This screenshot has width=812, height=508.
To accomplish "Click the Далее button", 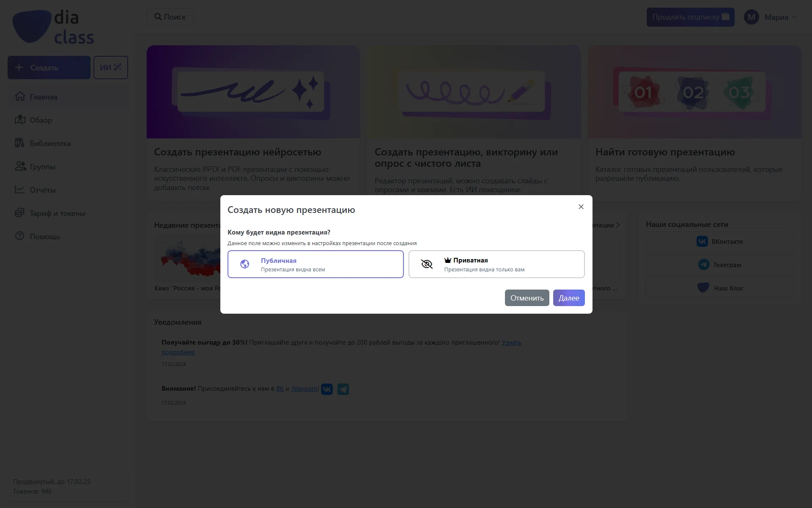I will [x=569, y=298].
